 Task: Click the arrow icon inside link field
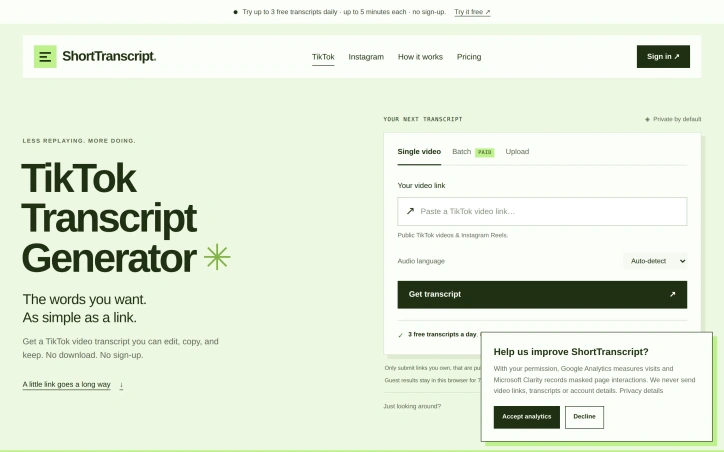(x=410, y=211)
